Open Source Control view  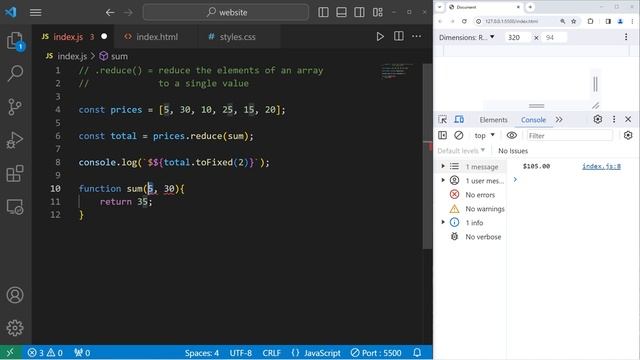coord(16,107)
